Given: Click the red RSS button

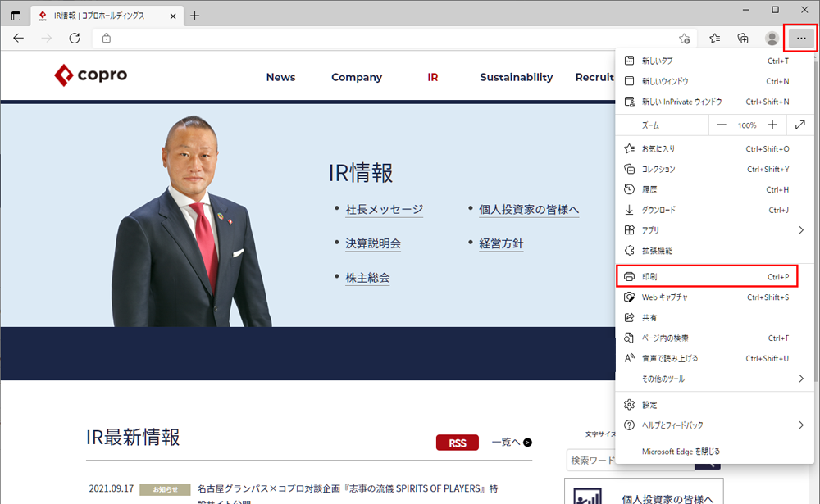Looking at the screenshot, I should click(x=457, y=443).
